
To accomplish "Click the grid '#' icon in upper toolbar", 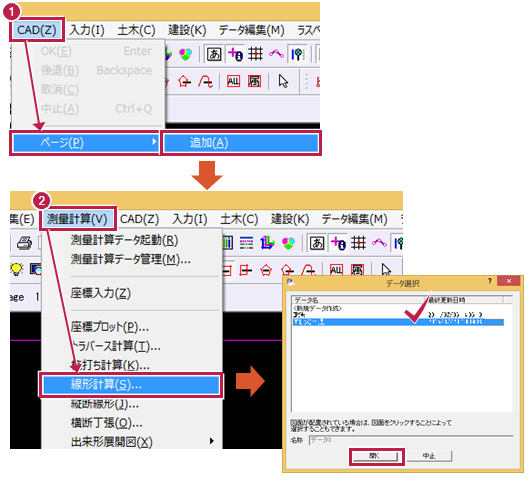I will point(255,54).
